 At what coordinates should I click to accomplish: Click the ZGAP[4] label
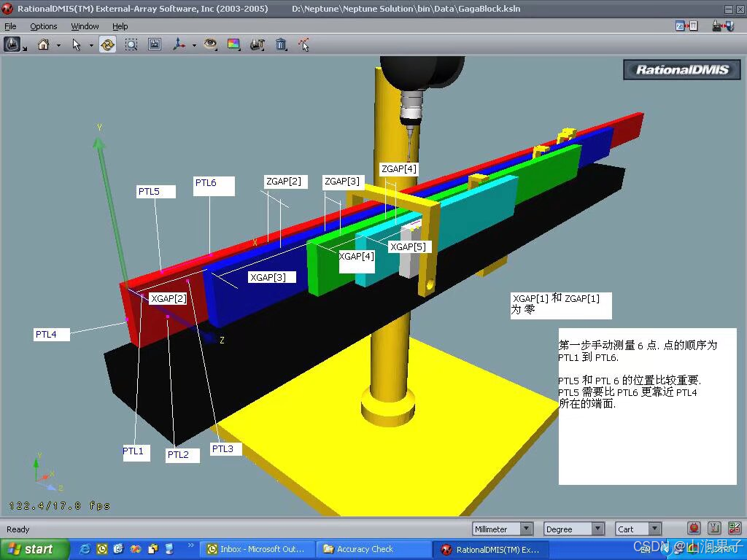pos(399,169)
